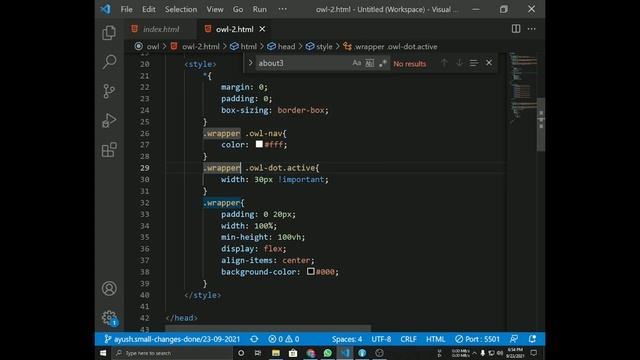Open the Extensions view
The image size is (640, 360).
(109, 150)
